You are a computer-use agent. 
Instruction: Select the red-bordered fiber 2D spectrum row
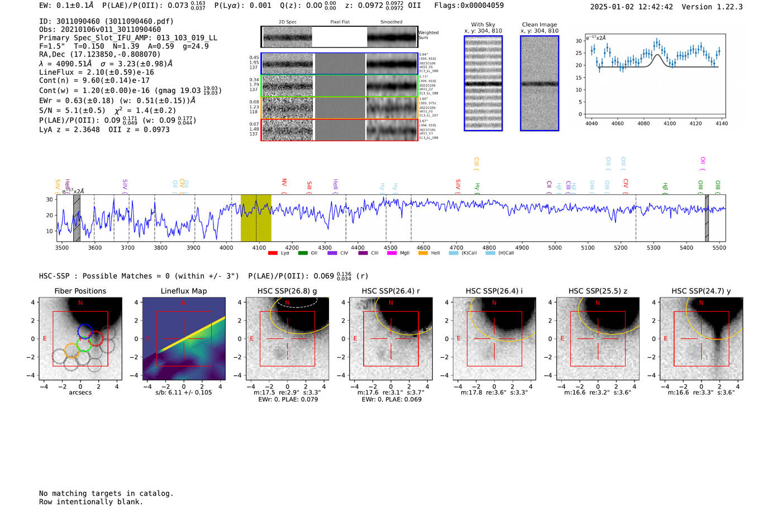click(340, 130)
